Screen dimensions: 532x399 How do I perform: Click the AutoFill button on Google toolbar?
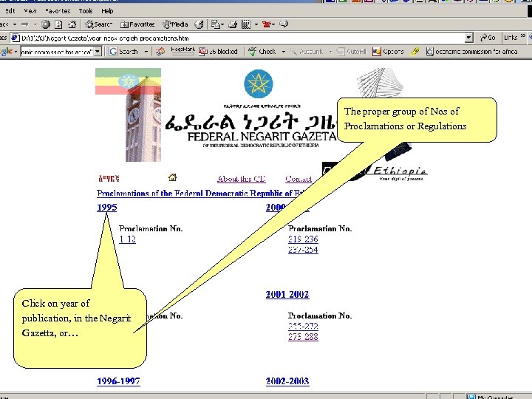(352, 52)
